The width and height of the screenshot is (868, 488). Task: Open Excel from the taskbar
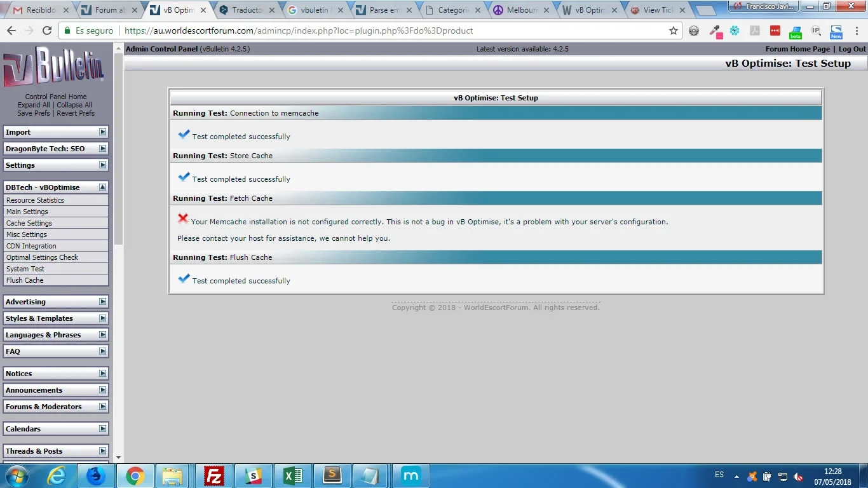[293, 475]
